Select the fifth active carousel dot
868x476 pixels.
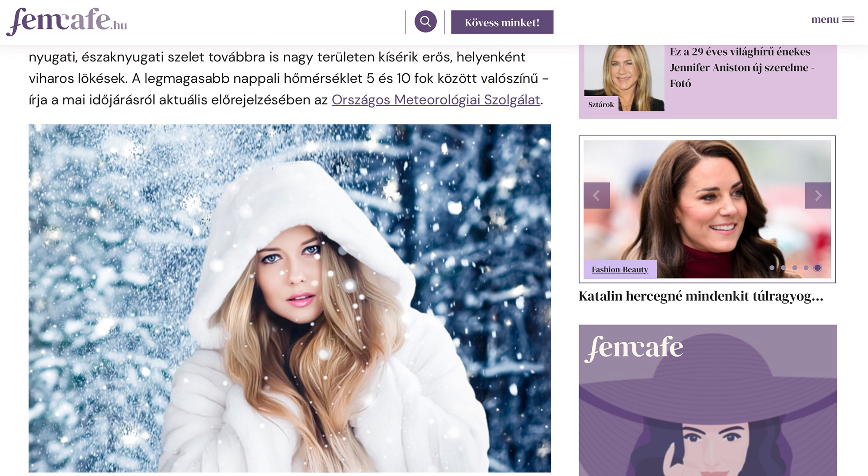[817, 268]
